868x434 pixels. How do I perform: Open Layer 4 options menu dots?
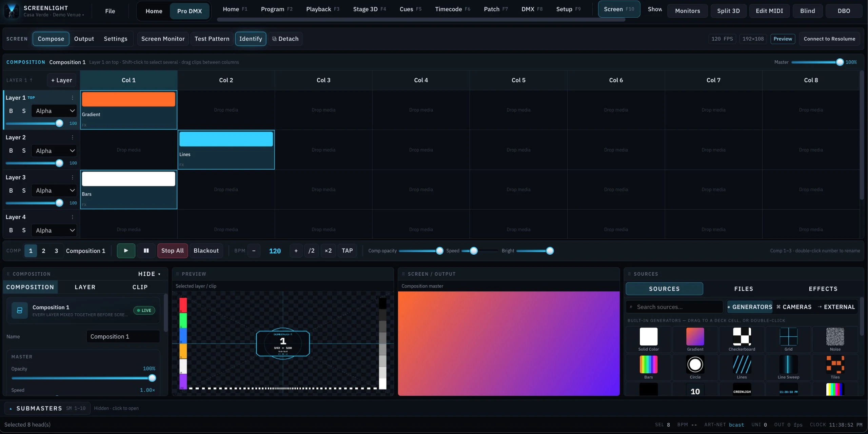pos(72,217)
